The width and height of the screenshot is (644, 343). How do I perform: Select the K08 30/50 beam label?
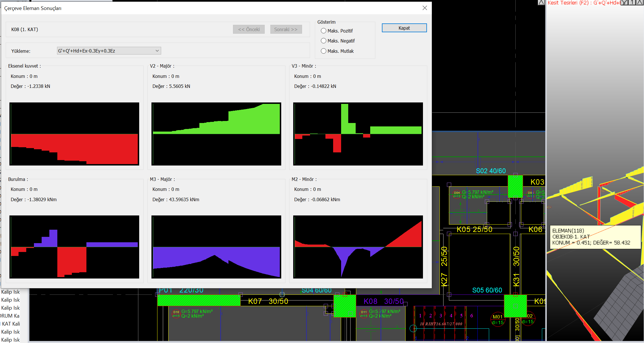pyautogui.click(x=383, y=301)
